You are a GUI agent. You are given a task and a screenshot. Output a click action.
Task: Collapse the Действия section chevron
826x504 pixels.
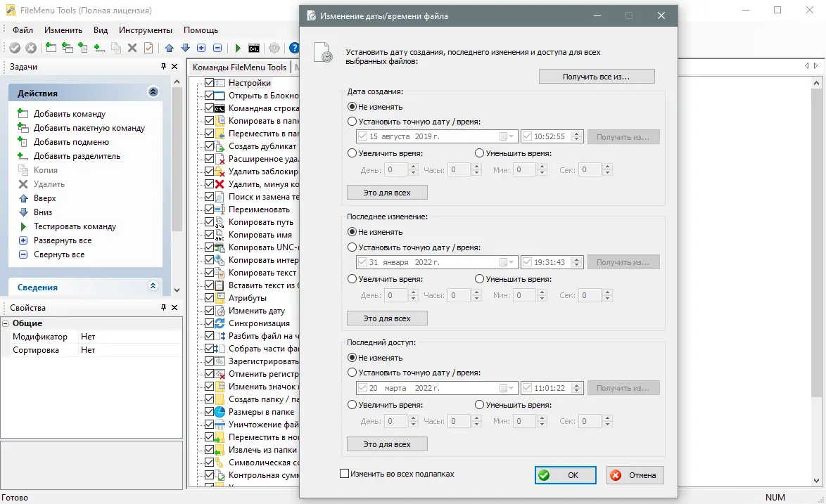(153, 91)
